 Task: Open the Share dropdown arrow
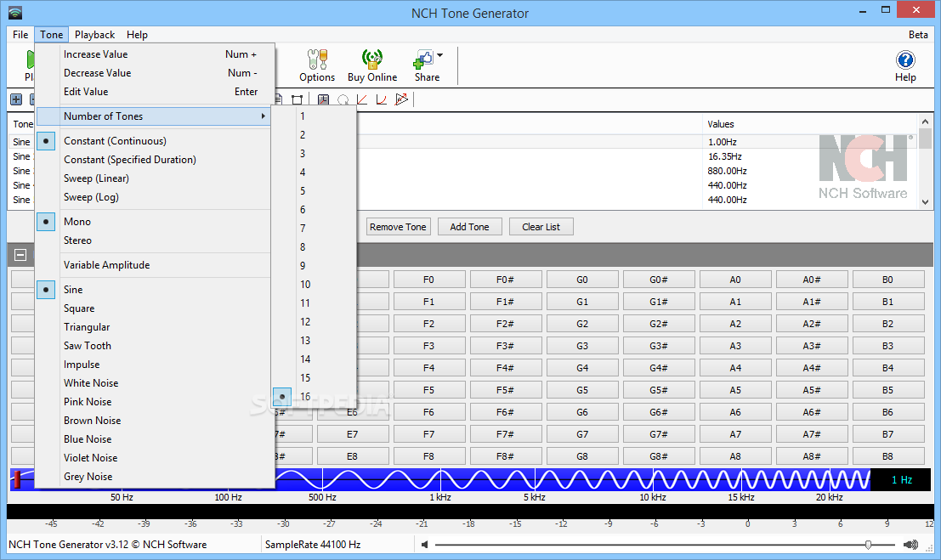(x=439, y=55)
